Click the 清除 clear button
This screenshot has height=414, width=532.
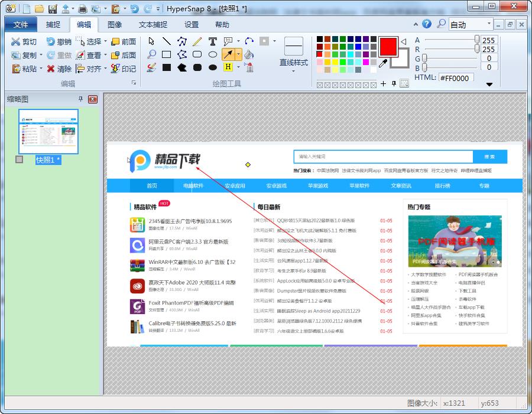[59, 69]
